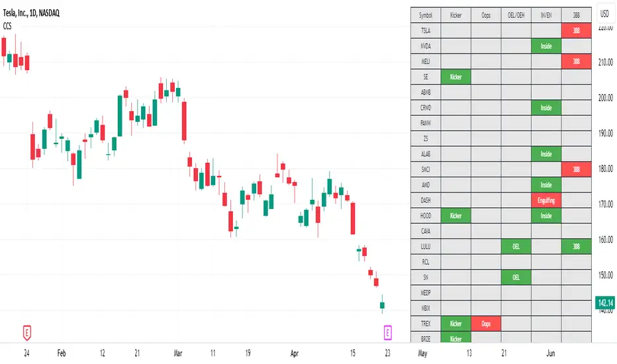617x364 pixels.
Task: Click the 142.14 current price label
Action: [605, 303]
